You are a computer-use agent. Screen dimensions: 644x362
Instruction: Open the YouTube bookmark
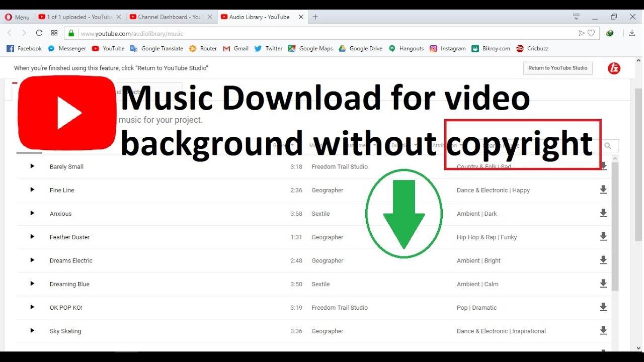coord(108,49)
